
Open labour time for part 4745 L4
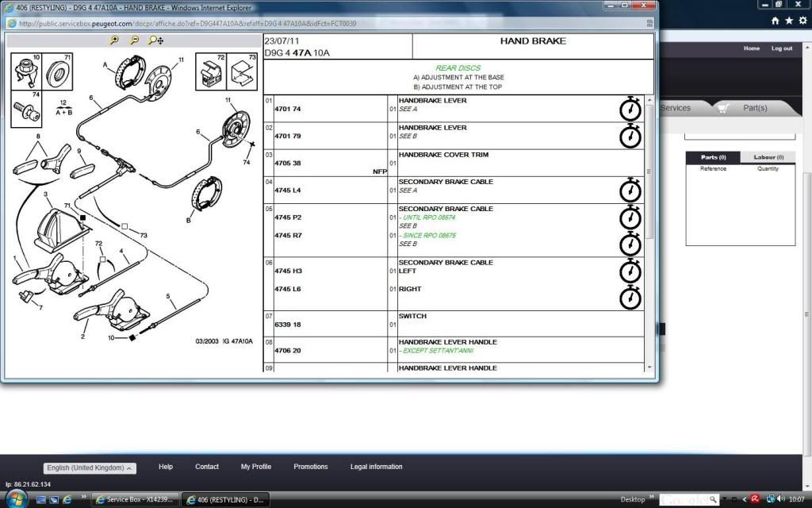630,190
